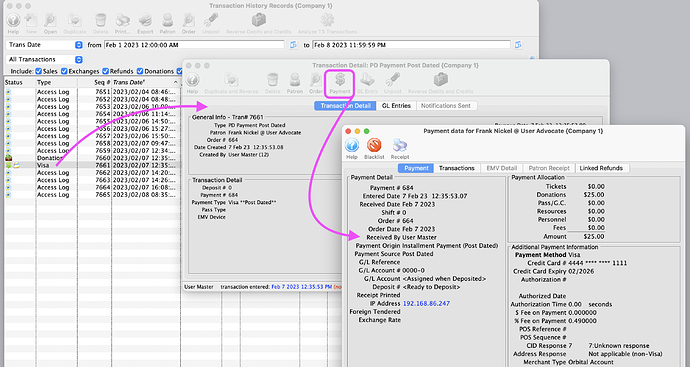The height and width of the screenshot is (367, 690).
Task: Click Help icon in Transaction Detail window
Action: click(192, 80)
